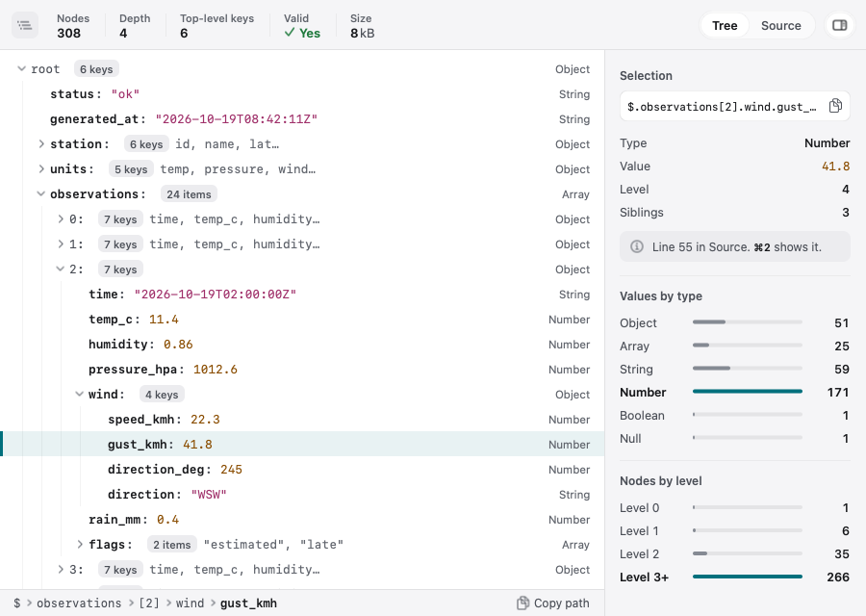The image size is (866, 616).
Task: Click the observations breadcrumb
Action: [79, 603]
